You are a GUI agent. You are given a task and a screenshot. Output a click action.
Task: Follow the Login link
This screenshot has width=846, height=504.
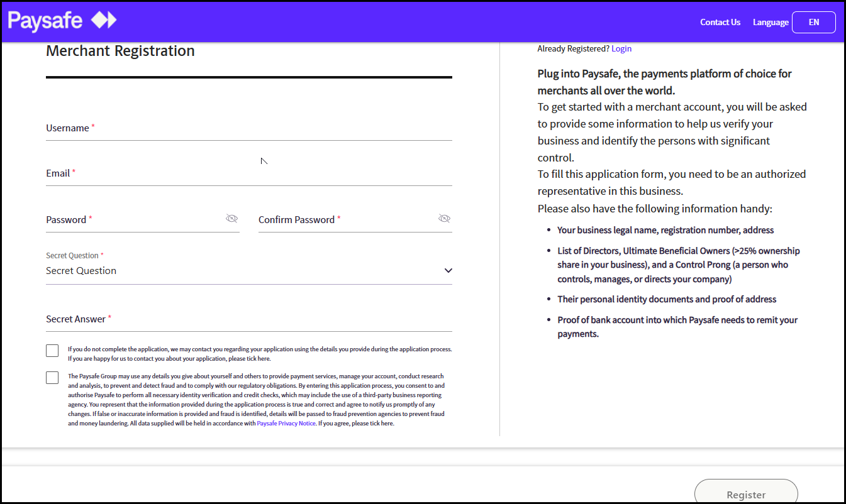[x=621, y=48]
